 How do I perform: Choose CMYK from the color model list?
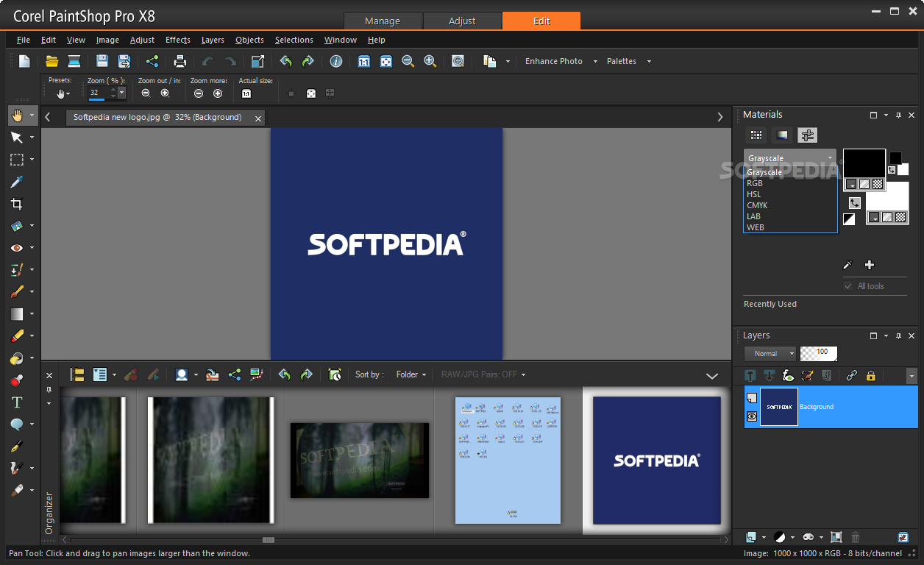tap(757, 205)
